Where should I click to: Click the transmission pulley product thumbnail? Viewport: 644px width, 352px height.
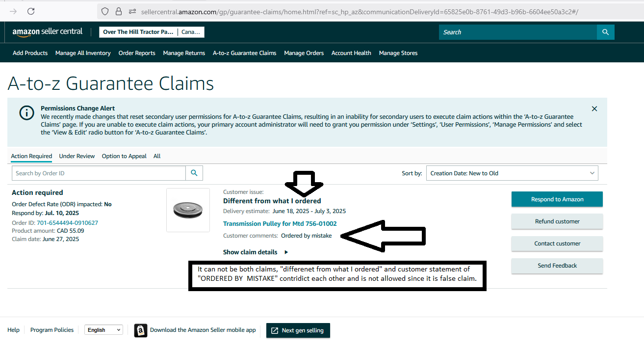click(x=188, y=210)
